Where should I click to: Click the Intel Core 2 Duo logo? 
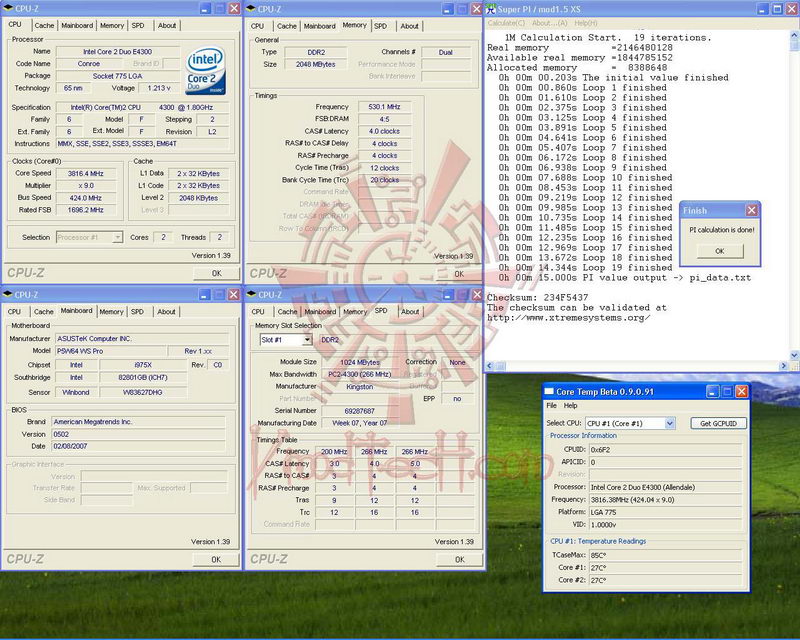[206, 70]
